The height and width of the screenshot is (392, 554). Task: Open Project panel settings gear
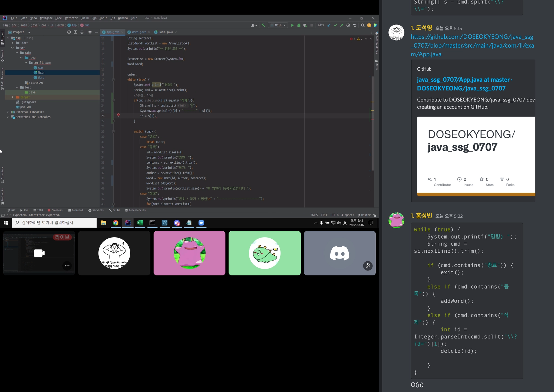pyautogui.click(x=90, y=32)
